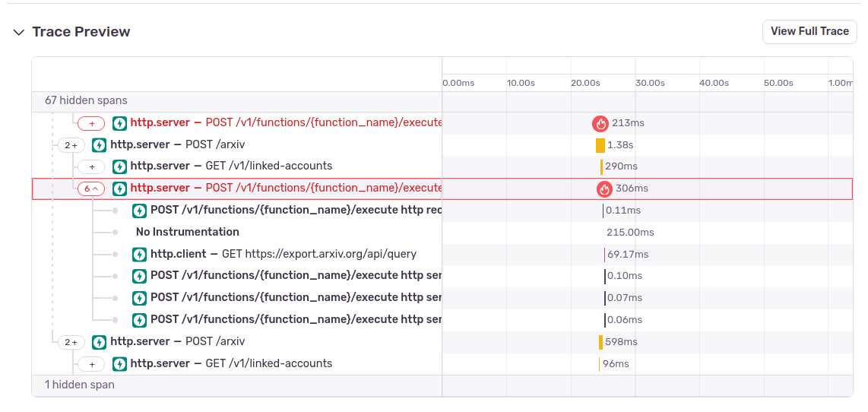Viewport: 868px width, 412px height.
Task: Collapse the 6 children of the highlighted execute span
Action: click(91, 189)
